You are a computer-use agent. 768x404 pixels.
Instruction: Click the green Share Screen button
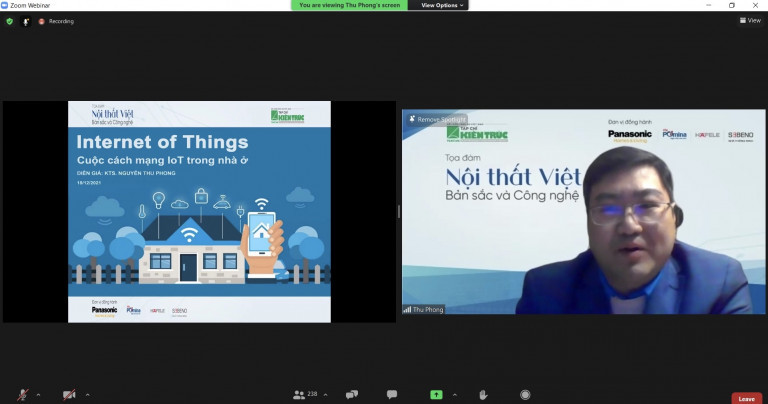point(436,394)
